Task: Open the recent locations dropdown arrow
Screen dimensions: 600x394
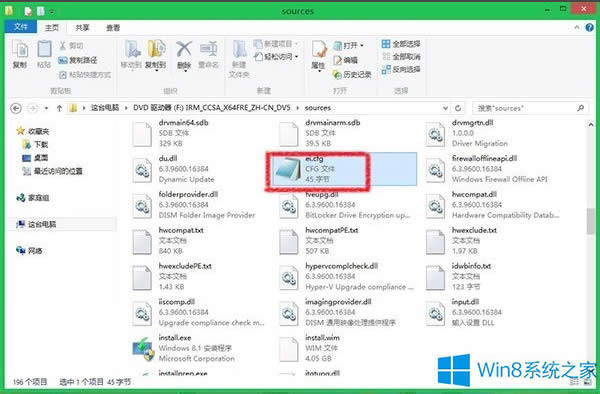Action: click(46, 108)
